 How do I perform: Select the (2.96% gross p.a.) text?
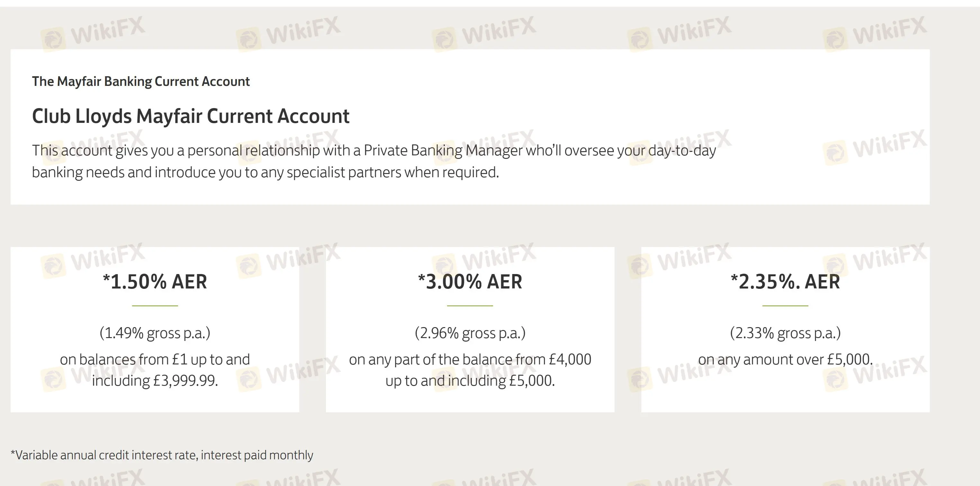[x=470, y=333]
